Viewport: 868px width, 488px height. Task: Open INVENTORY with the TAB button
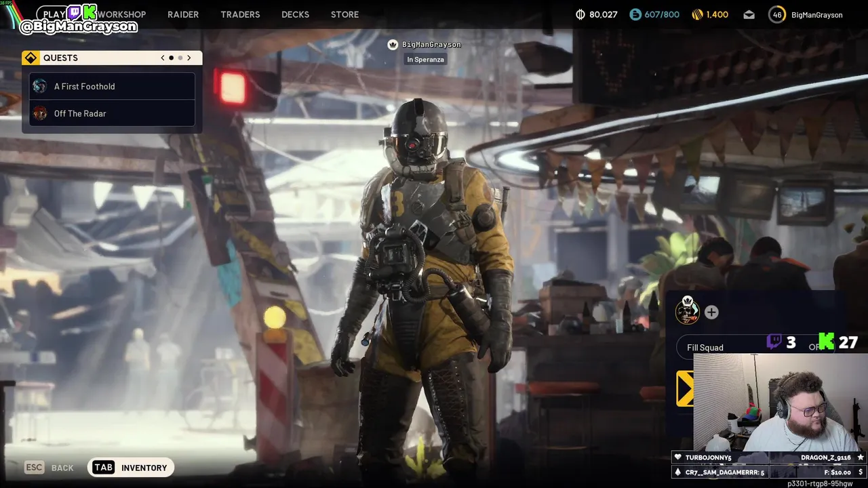coord(131,468)
